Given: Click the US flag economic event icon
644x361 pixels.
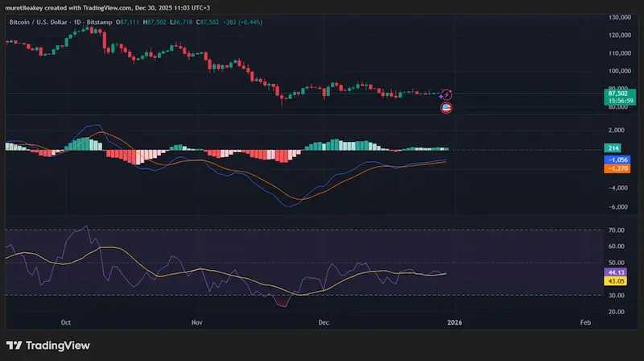Looking at the screenshot, I should tap(447, 107).
